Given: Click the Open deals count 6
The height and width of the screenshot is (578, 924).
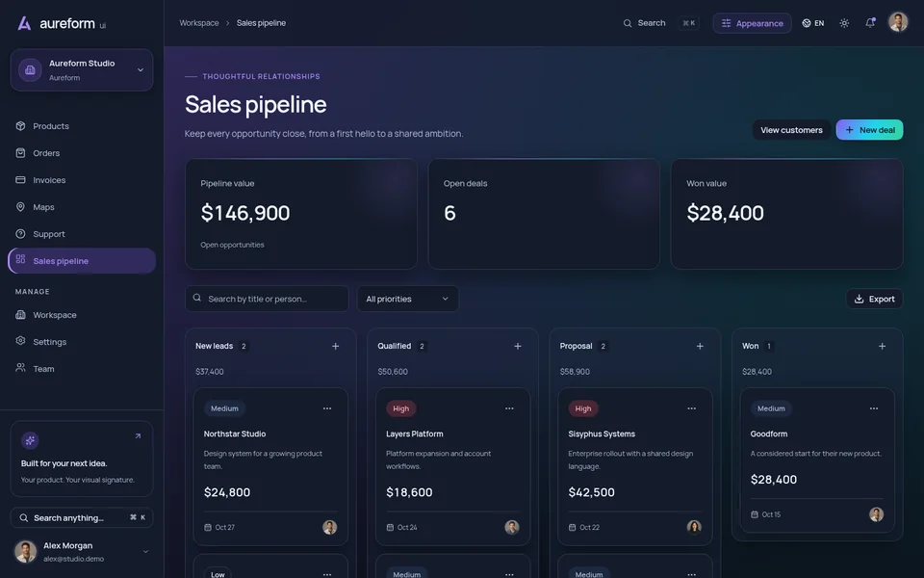Looking at the screenshot, I should click(x=449, y=213).
